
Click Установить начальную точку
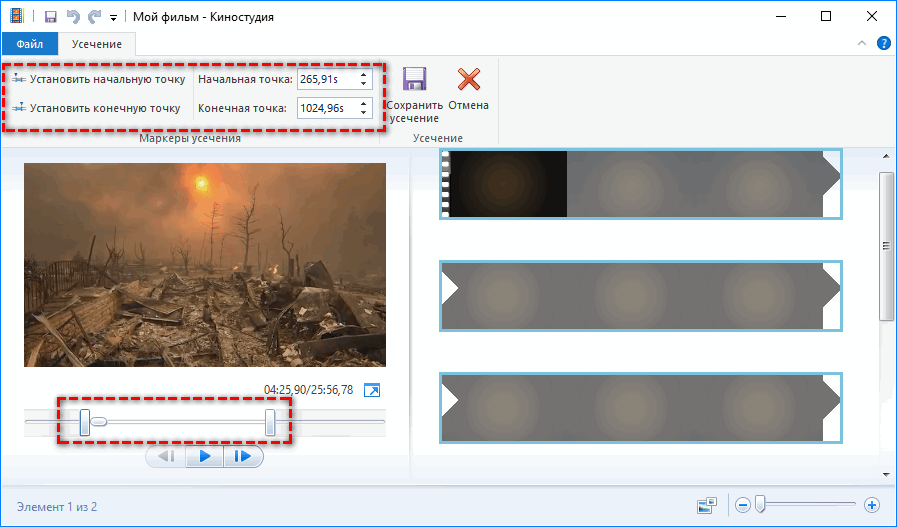tap(98, 79)
